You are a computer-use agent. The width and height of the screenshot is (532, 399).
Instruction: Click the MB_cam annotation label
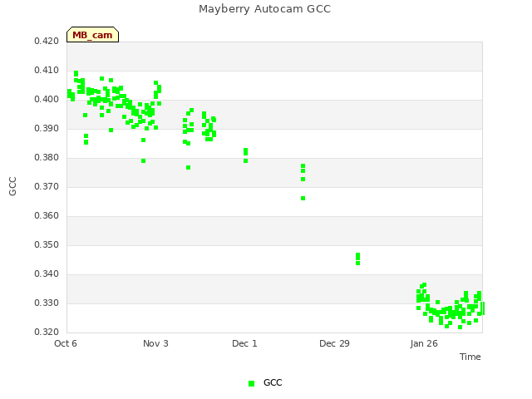tap(92, 35)
